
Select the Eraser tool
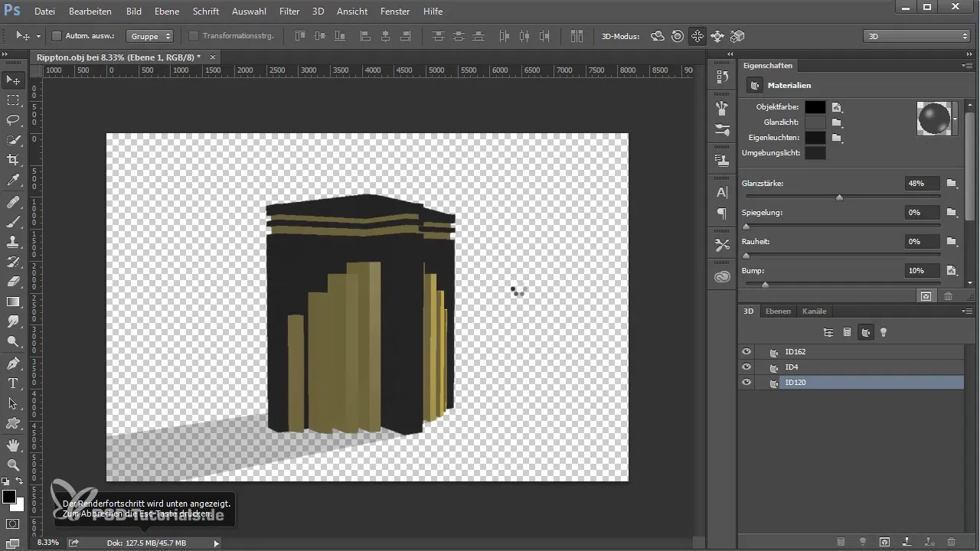click(13, 282)
